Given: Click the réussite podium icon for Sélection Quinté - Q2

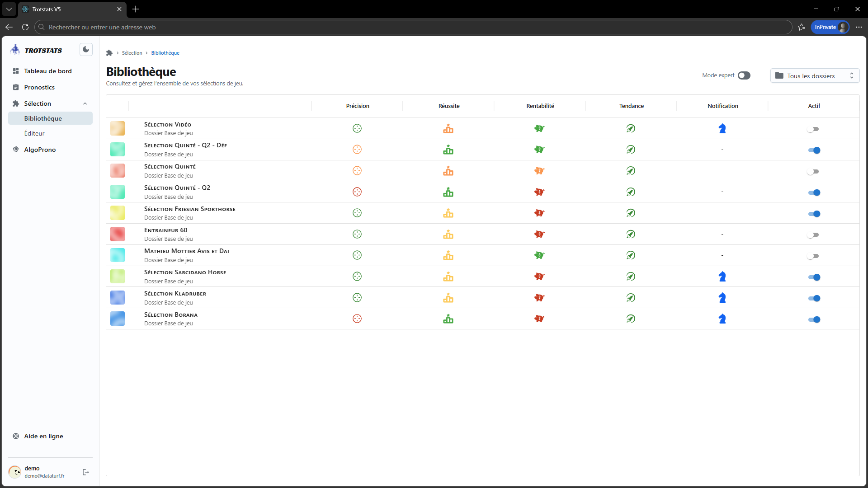Looking at the screenshot, I should (448, 192).
